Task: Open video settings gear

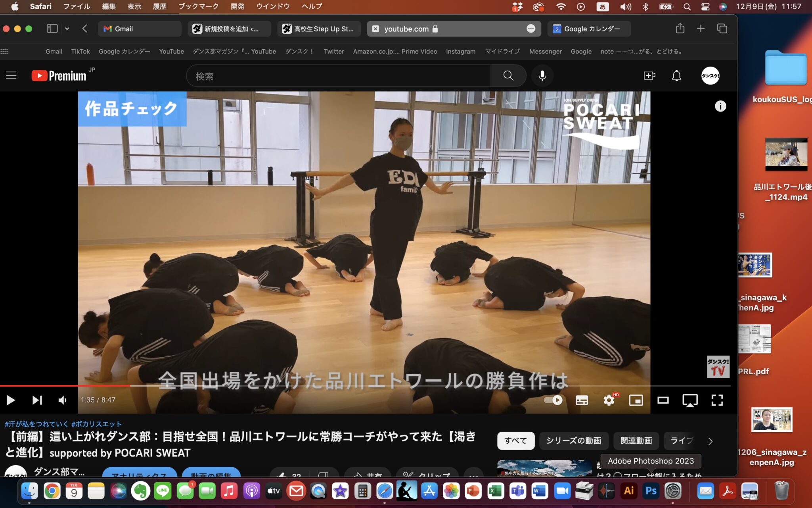Action: tap(609, 400)
